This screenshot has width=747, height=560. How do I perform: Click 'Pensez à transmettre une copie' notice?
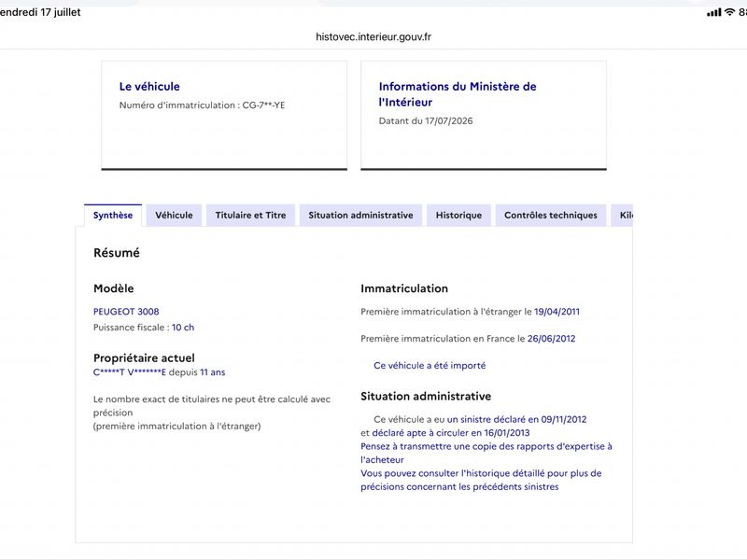(486, 453)
